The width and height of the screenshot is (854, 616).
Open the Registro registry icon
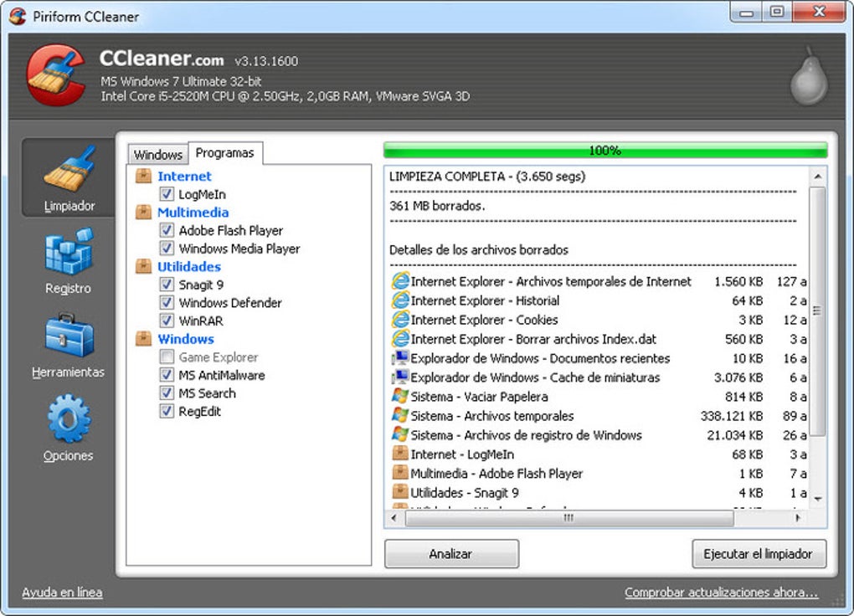point(69,252)
